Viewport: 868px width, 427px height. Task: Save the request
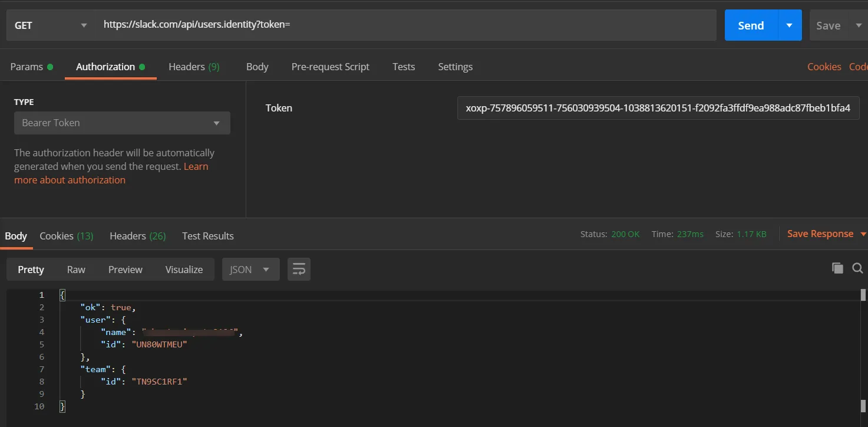click(x=828, y=25)
